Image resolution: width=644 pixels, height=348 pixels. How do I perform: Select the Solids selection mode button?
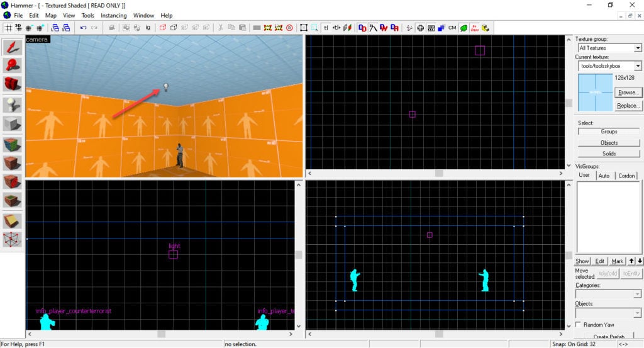[x=609, y=154]
